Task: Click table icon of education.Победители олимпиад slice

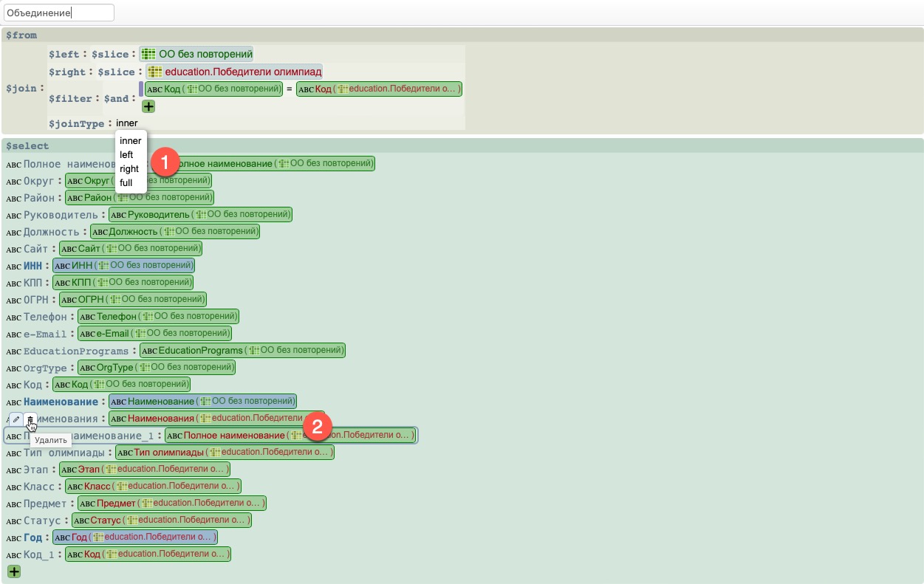Action: click(x=154, y=72)
